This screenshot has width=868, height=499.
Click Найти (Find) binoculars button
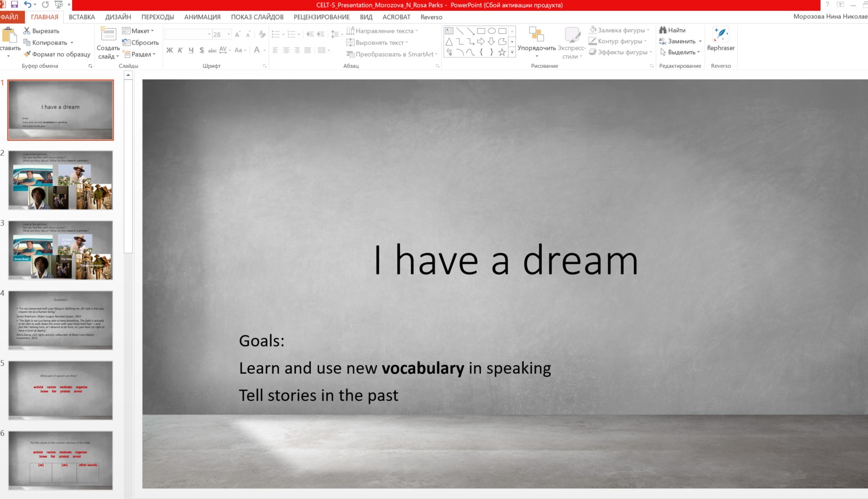673,30
